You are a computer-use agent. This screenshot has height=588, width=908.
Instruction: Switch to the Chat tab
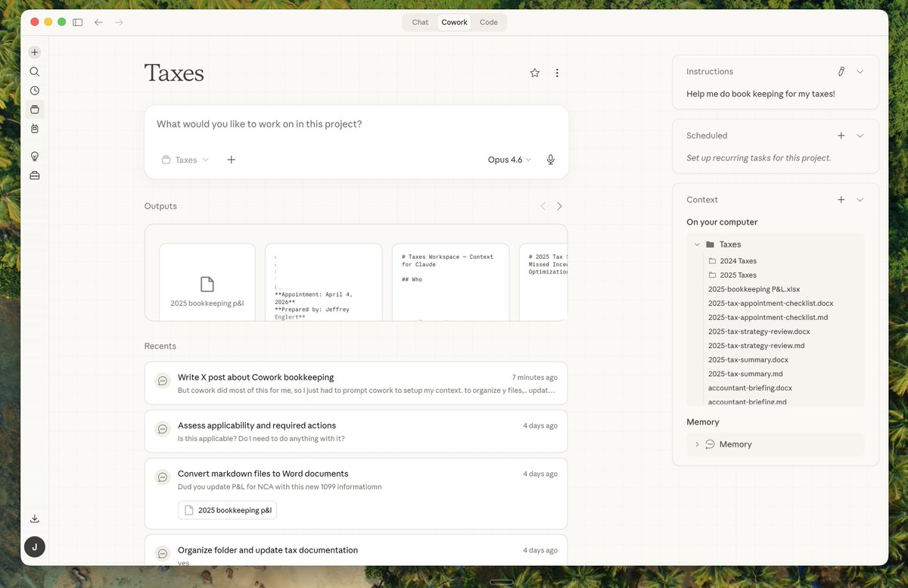420,22
